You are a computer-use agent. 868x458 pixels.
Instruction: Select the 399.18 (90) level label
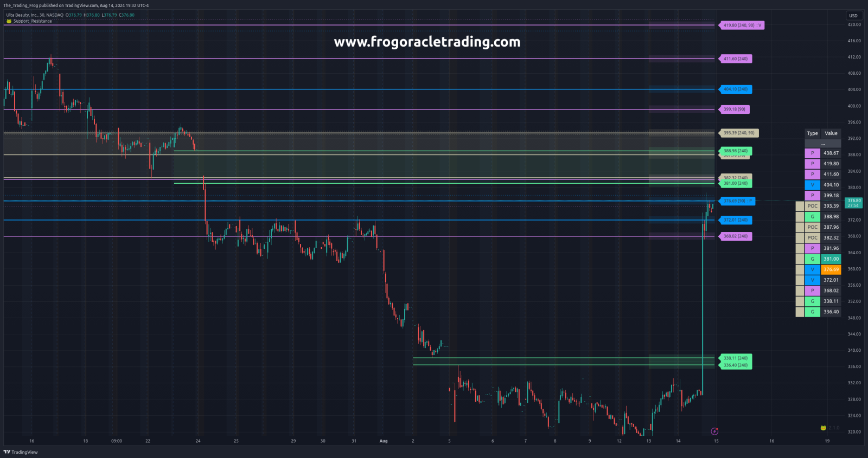[x=735, y=109]
